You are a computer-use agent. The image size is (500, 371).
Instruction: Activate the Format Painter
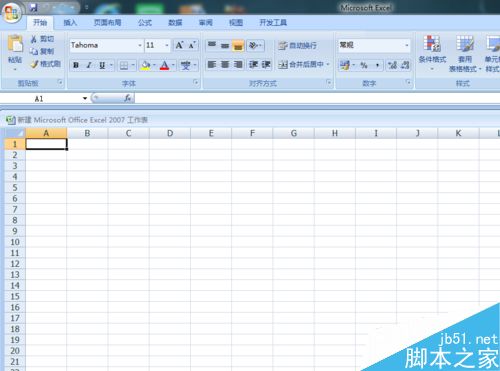(x=45, y=64)
